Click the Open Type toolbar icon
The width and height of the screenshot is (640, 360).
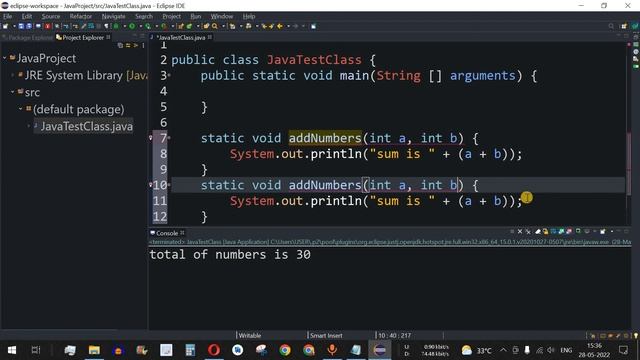click(207, 26)
